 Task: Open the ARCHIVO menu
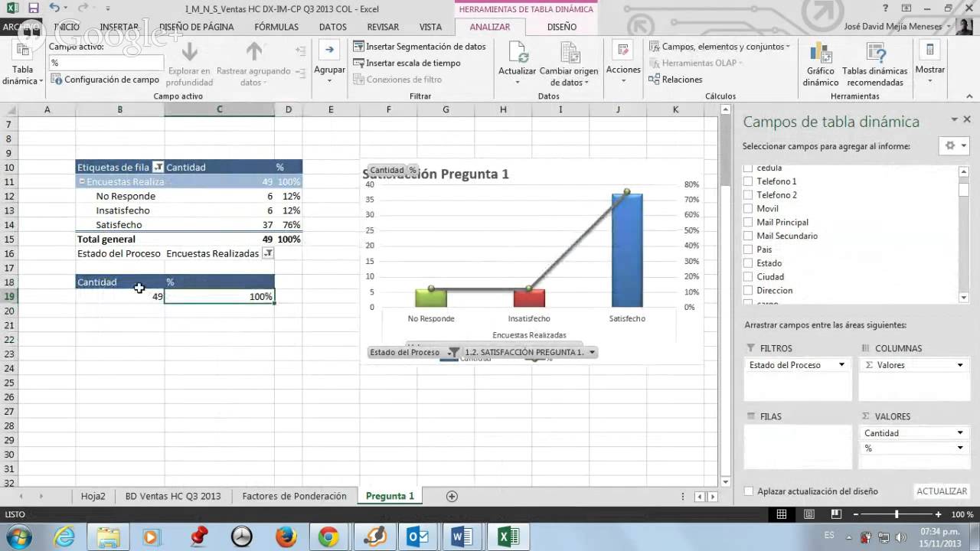click(21, 27)
